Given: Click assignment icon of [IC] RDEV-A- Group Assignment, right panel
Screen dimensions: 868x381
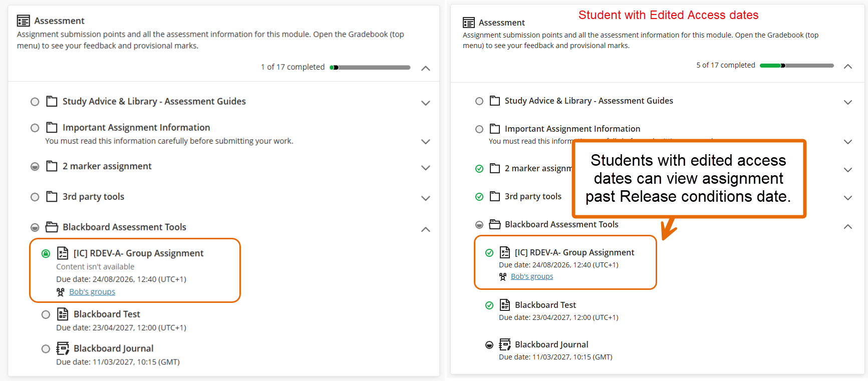Looking at the screenshot, I should point(505,252).
